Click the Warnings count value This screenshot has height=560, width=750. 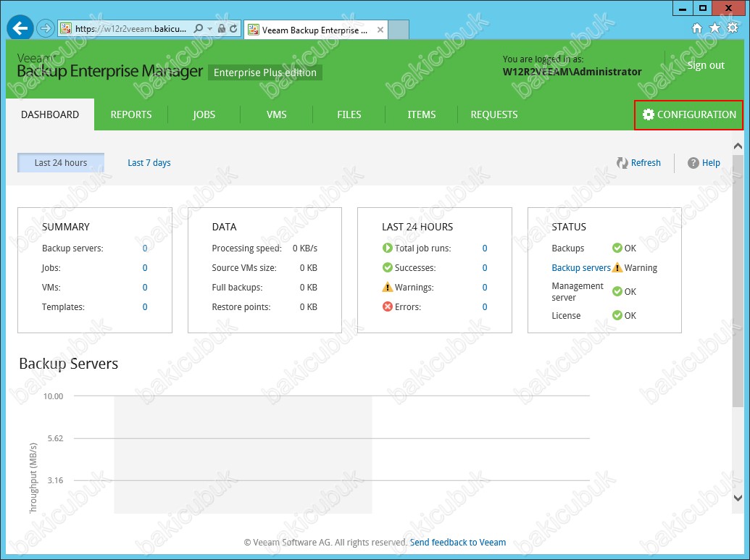(485, 288)
